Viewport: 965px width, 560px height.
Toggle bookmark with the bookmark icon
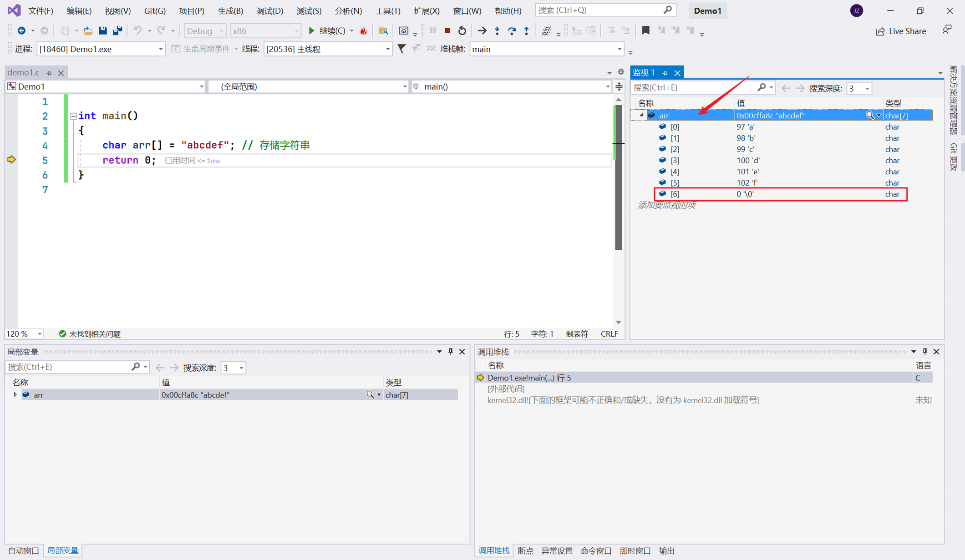click(645, 31)
